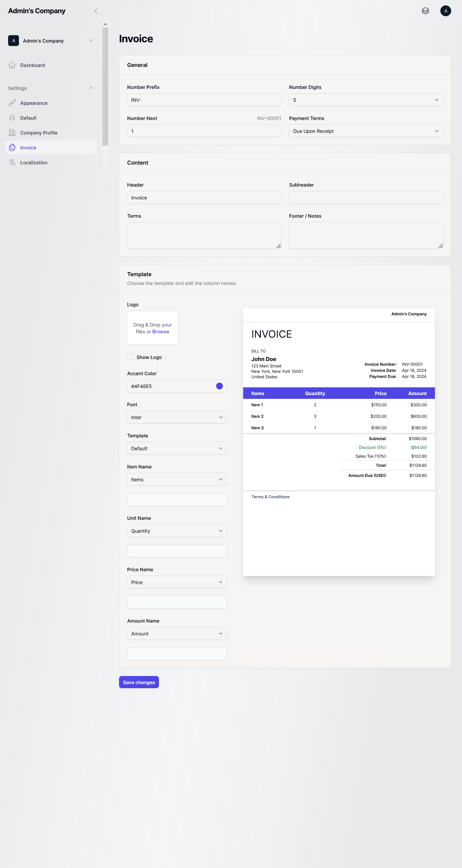Click the Browse link to upload logo
Screen dimensions: 462x868
[161, 332]
